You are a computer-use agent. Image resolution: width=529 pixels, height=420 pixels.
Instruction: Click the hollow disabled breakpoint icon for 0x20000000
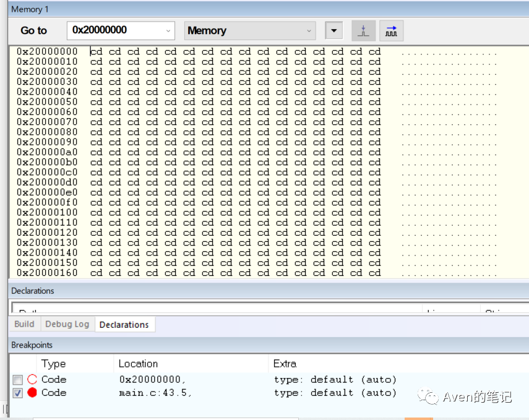coord(32,379)
